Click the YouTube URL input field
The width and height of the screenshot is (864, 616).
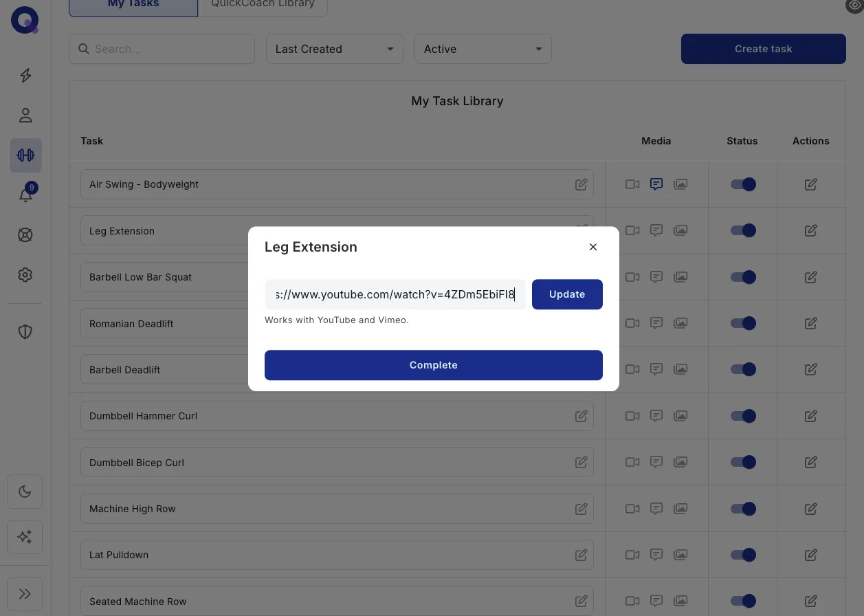coord(395,294)
